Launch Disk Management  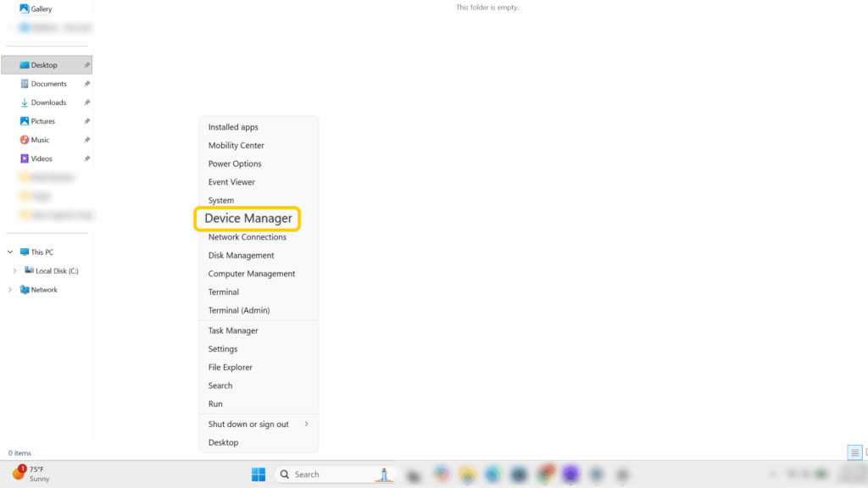239,255
